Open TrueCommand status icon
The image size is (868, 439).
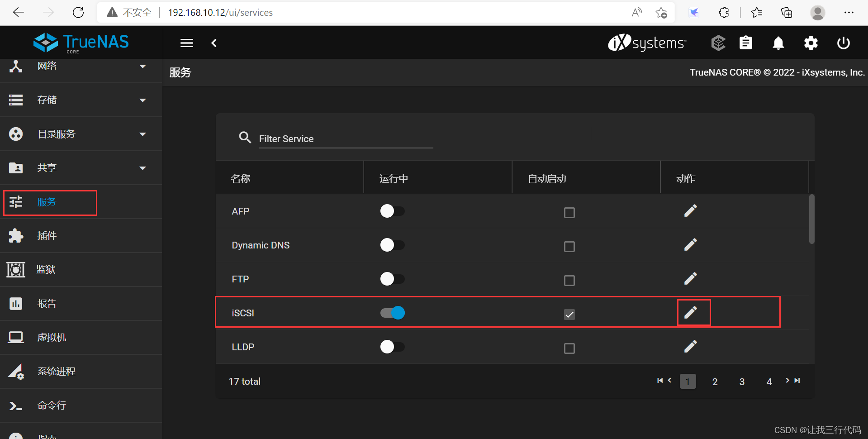coord(718,43)
